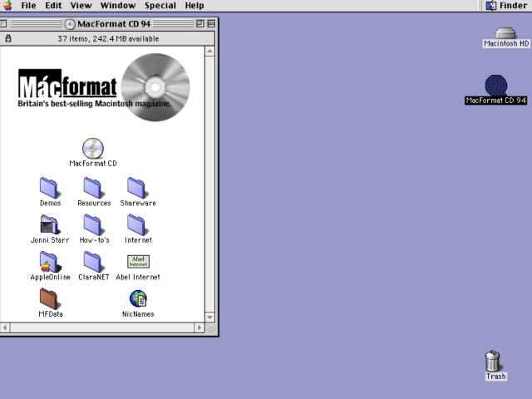The height and width of the screenshot is (399, 532).
Task: Select the Shareware folder
Action: 137,188
